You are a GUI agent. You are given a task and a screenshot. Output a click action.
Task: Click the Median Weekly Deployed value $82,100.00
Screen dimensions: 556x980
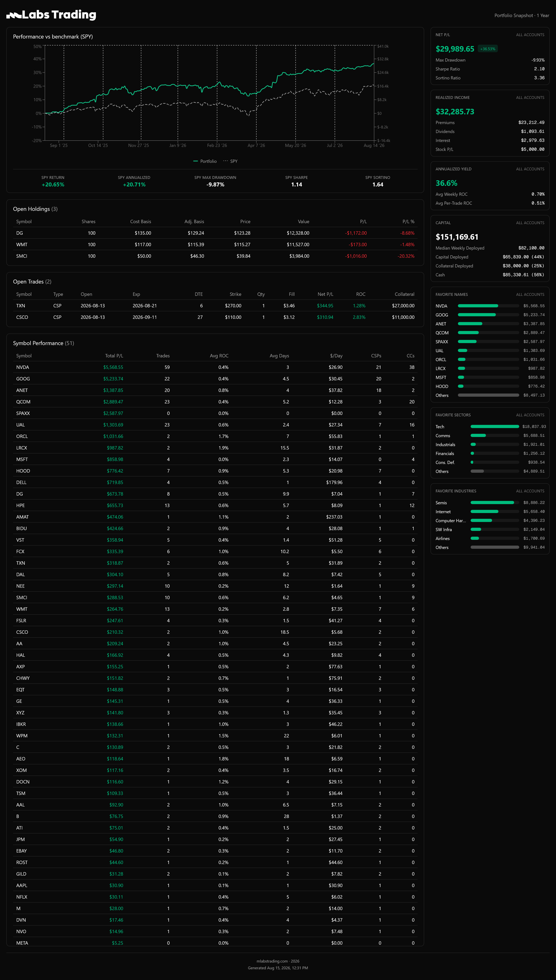[531, 248]
